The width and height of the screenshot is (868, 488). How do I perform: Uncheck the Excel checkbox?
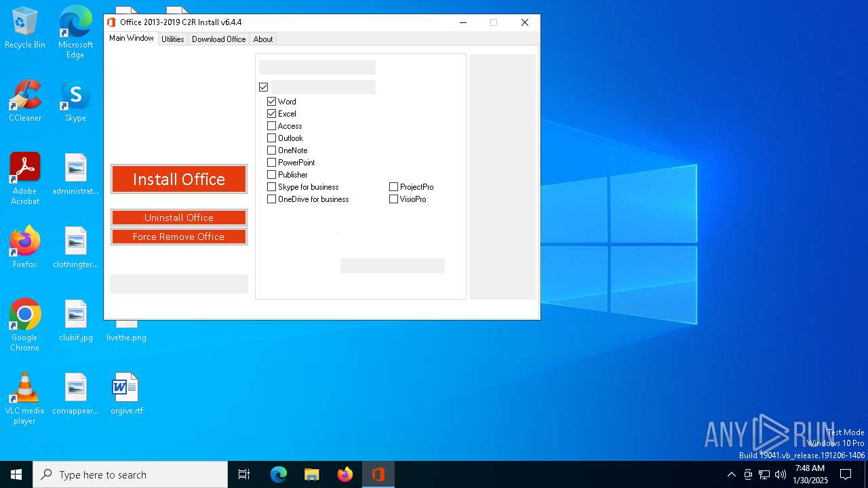(271, 114)
